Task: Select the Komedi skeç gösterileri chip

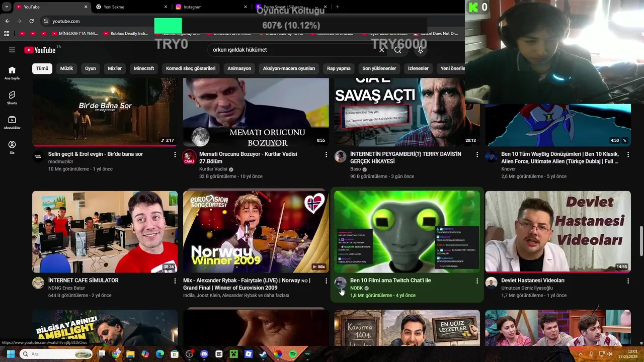Action: pos(191,68)
